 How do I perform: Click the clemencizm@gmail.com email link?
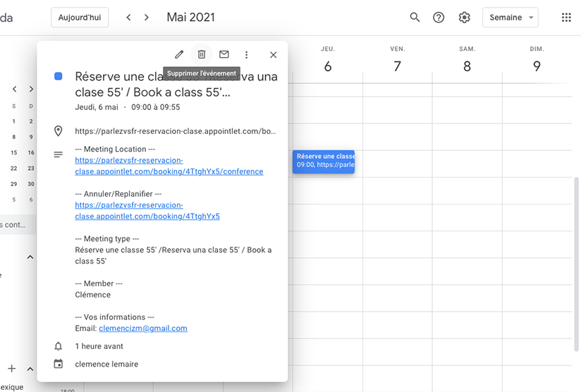click(x=143, y=329)
